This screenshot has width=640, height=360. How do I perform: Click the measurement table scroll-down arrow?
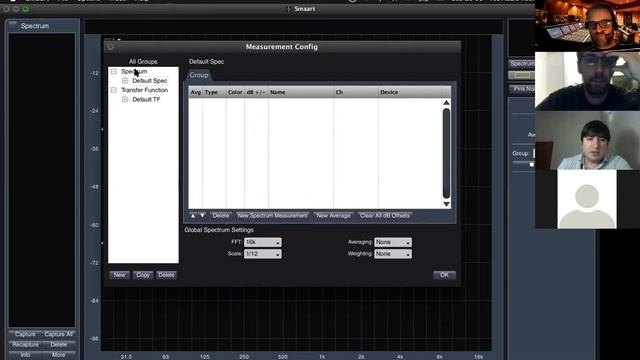click(x=447, y=204)
